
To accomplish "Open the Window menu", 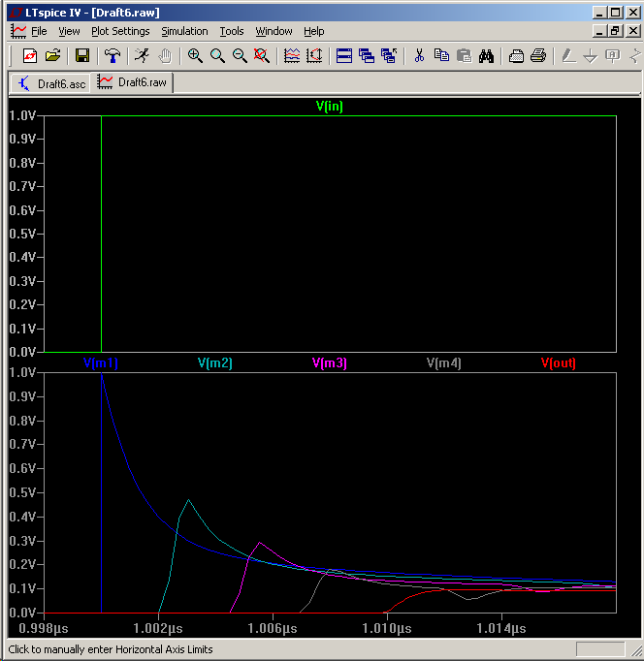I will pos(274,31).
